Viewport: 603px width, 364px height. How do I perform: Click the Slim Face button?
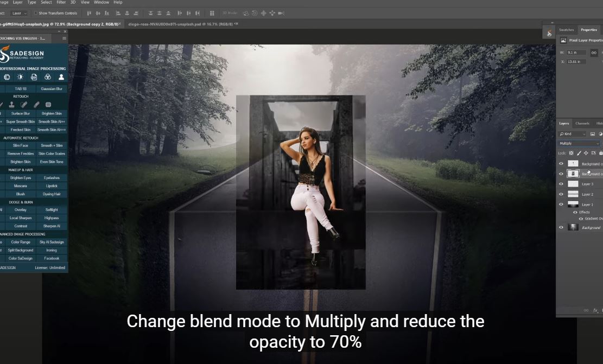[21, 145]
